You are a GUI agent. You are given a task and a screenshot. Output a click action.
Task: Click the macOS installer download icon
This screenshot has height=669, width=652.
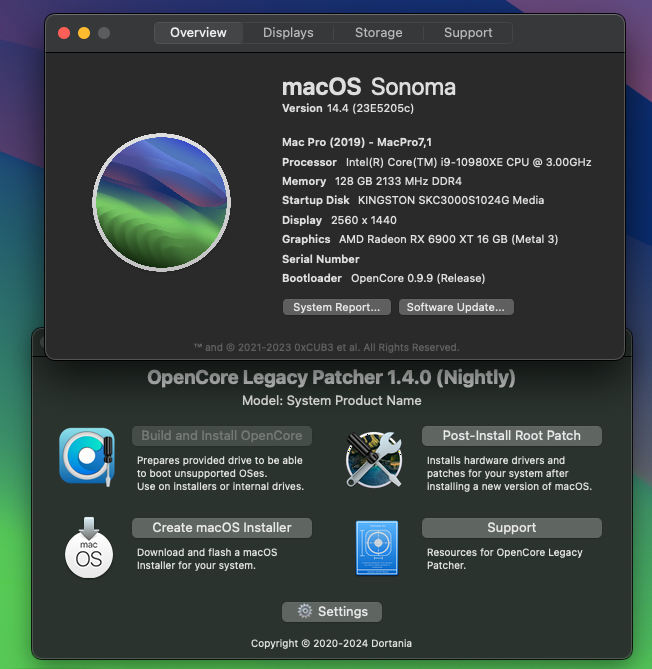(89, 548)
